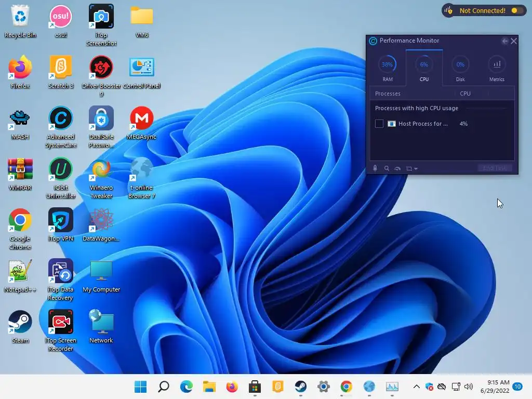Select the t-online Browser 7 desktop icon

[x=142, y=178]
